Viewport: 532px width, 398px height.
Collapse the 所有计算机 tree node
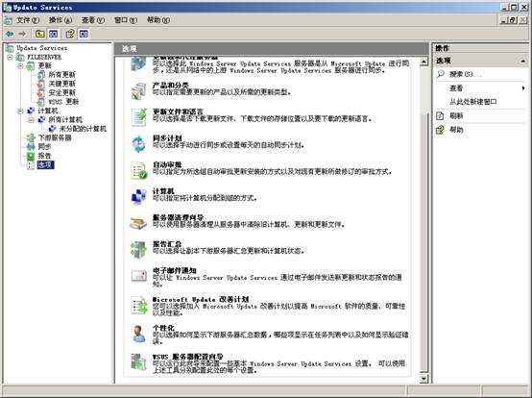click(x=32, y=119)
